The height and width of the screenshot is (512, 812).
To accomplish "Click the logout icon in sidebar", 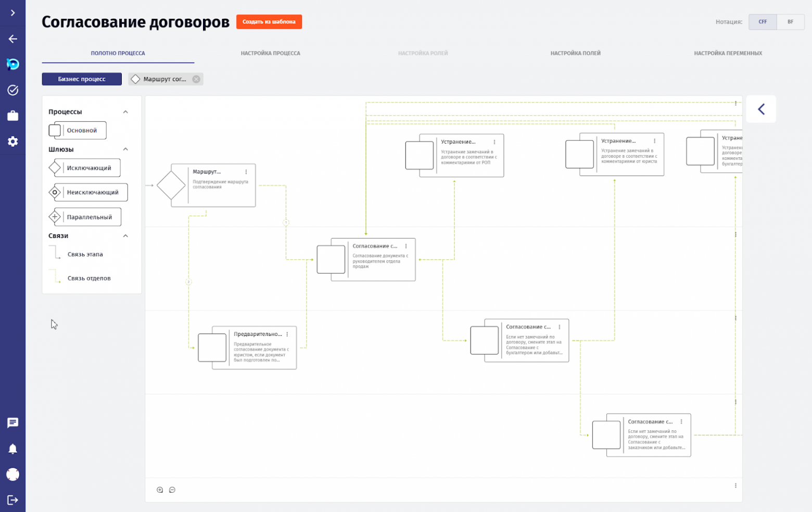I will (12, 500).
